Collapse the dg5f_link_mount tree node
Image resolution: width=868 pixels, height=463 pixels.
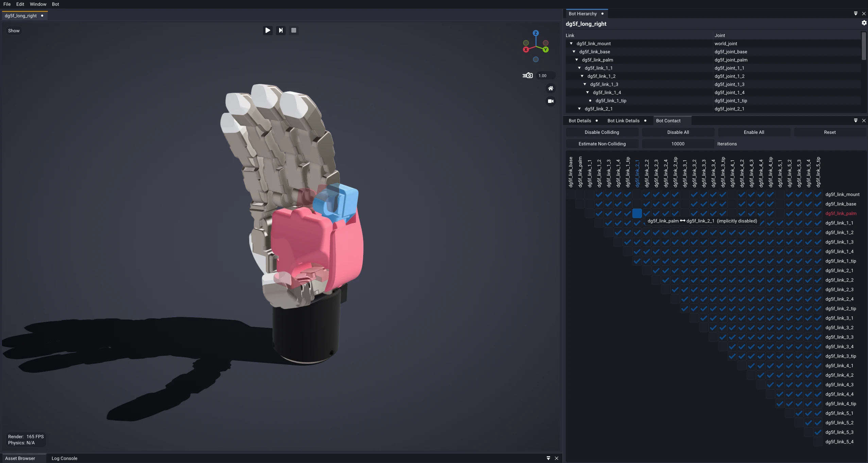coord(571,43)
